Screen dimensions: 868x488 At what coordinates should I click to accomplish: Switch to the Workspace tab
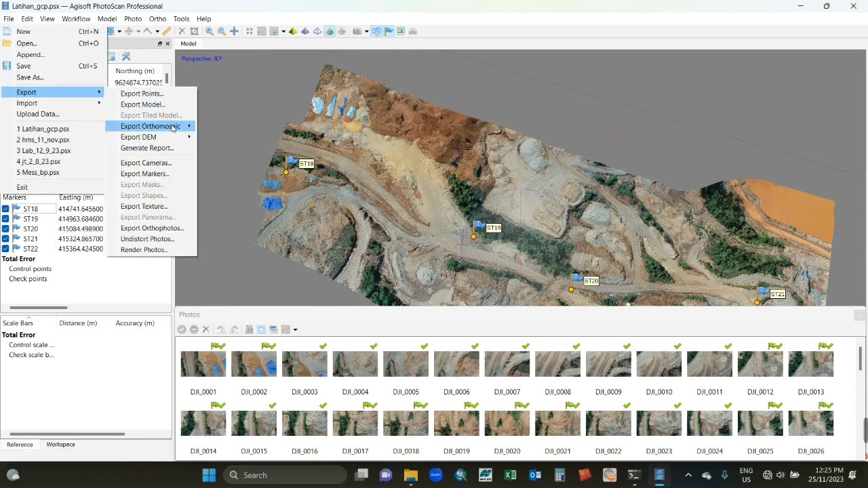pos(60,445)
